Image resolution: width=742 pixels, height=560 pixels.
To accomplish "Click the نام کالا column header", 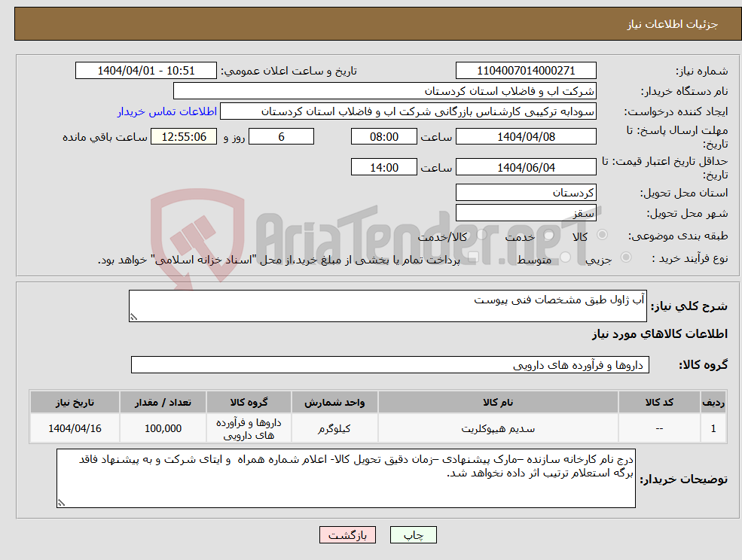I will click(498, 403).
